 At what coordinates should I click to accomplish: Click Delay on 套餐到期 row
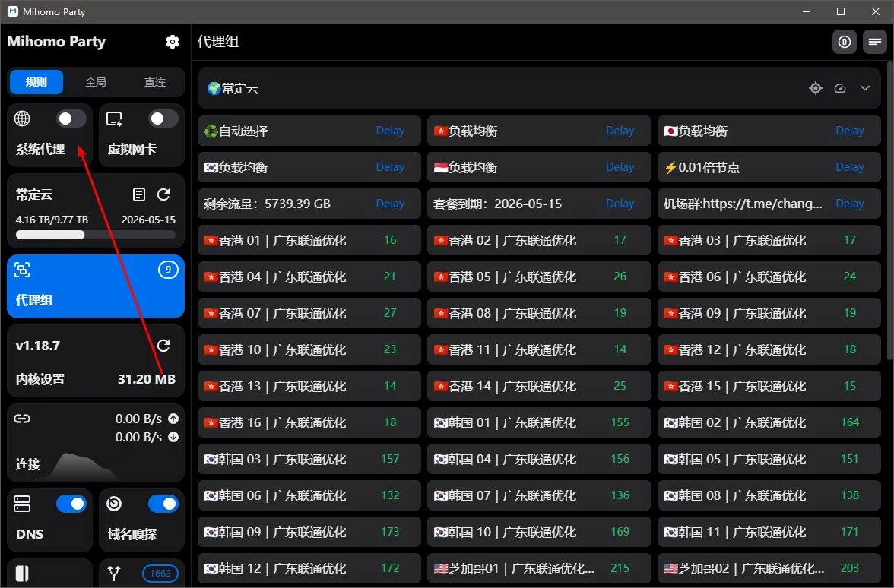620,204
